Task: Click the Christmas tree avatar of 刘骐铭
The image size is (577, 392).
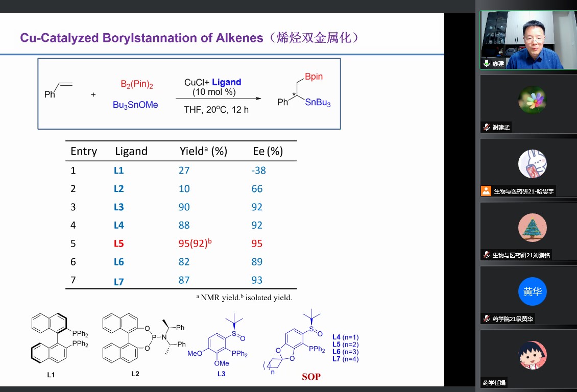Action: tap(532, 227)
